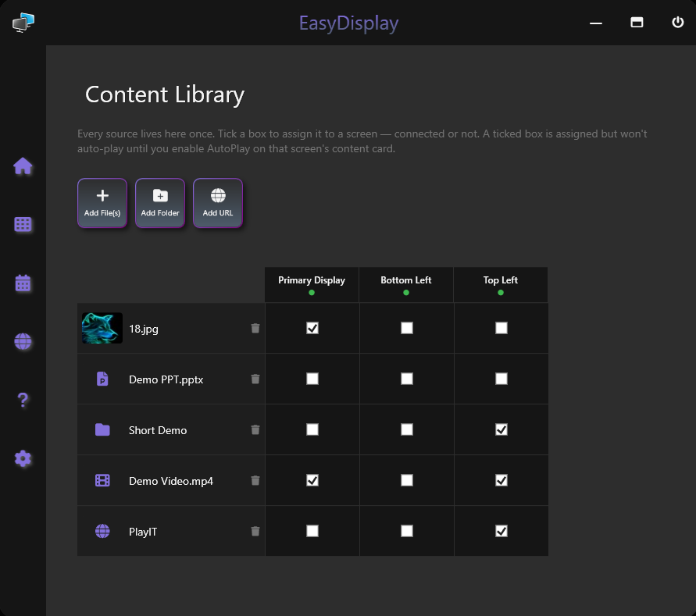The image size is (696, 616).
Task: Delete Short Demo with its trash icon
Action: click(255, 429)
